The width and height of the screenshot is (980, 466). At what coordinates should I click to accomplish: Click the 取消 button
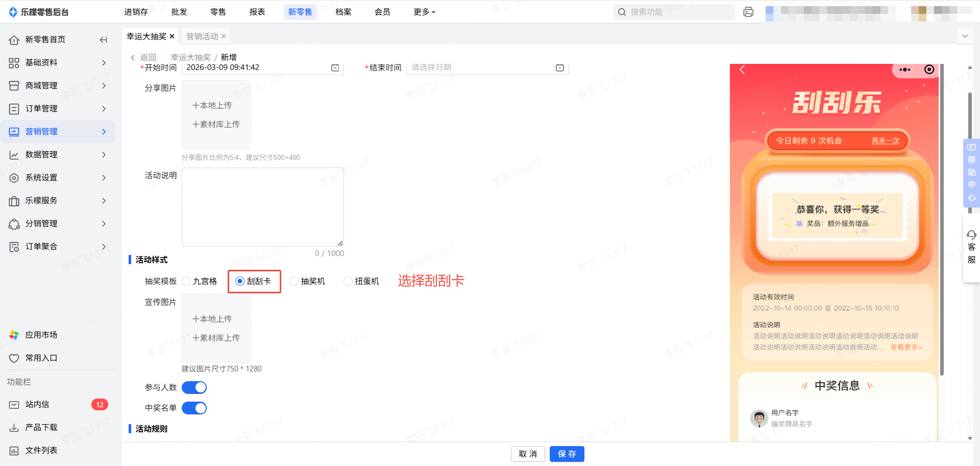click(x=528, y=454)
